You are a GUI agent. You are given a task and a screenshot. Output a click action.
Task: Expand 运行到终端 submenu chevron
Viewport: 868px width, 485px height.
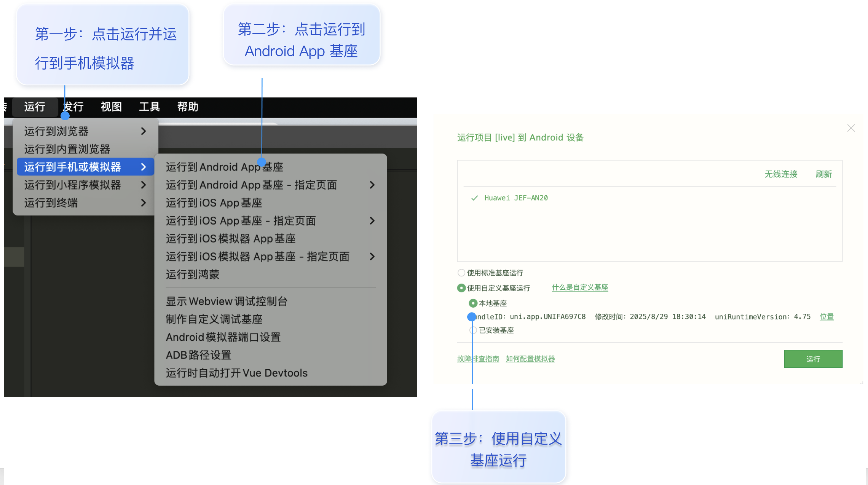point(144,203)
